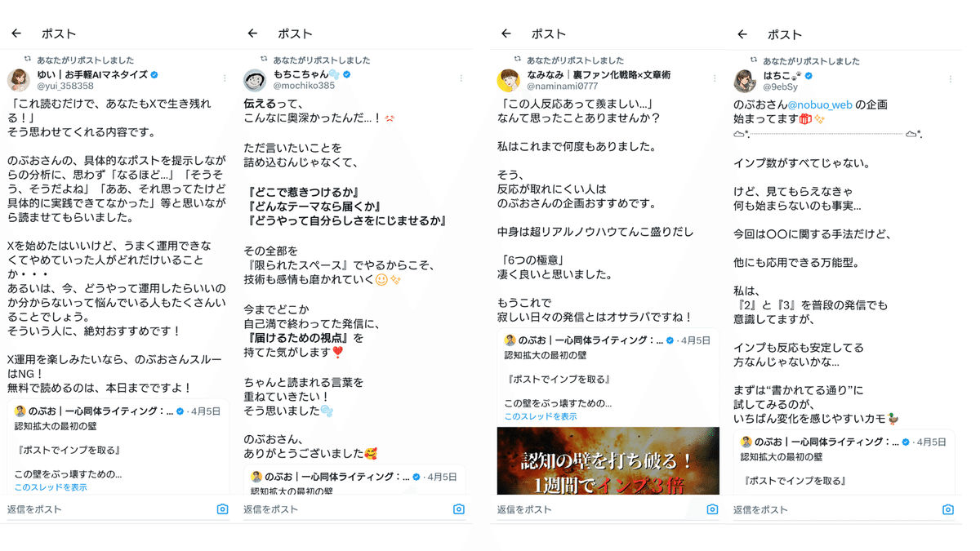Tap the back arrow above Mochiko's post
This screenshot has width=980, height=551.
pos(252,33)
